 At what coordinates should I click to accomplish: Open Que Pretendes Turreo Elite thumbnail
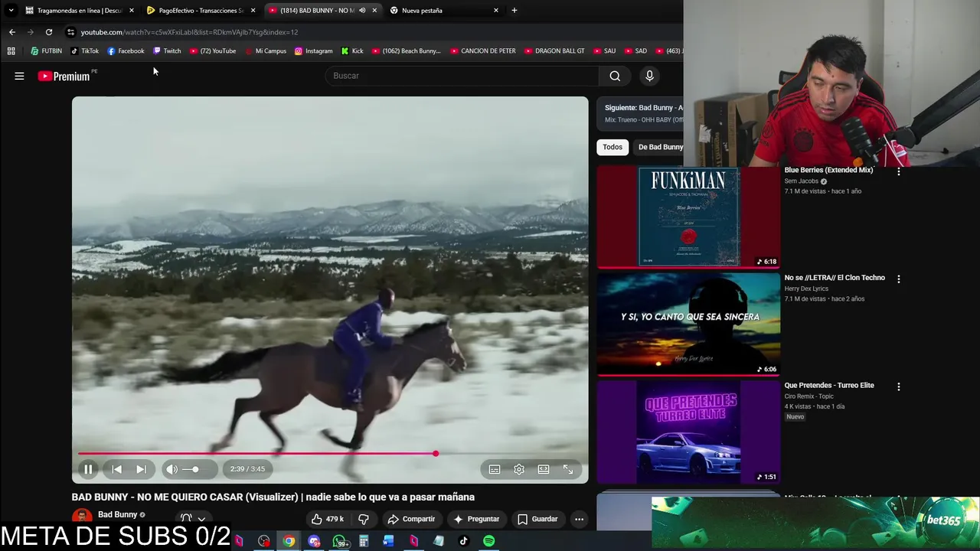point(688,432)
